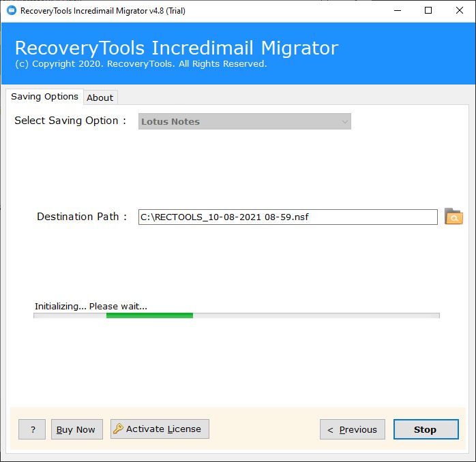Maximize the Incredimail Migrator window
Image resolution: width=476 pixels, height=462 pixels.
pos(428,11)
